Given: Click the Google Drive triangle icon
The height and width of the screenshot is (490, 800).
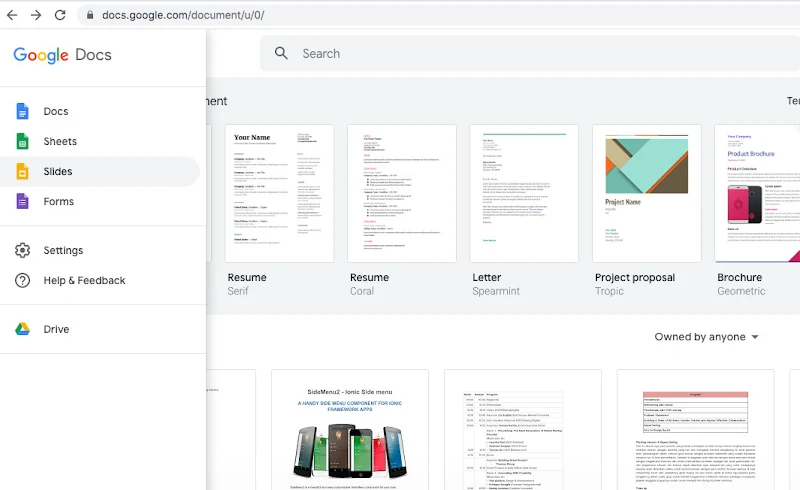Looking at the screenshot, I should (x=22, y=329).
